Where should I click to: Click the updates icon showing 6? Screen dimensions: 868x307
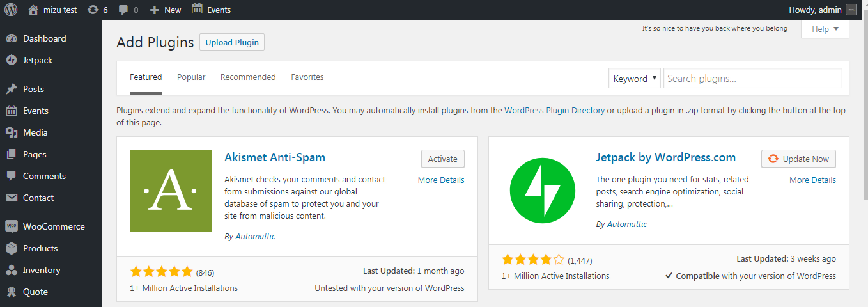click(x=93, y=10)
